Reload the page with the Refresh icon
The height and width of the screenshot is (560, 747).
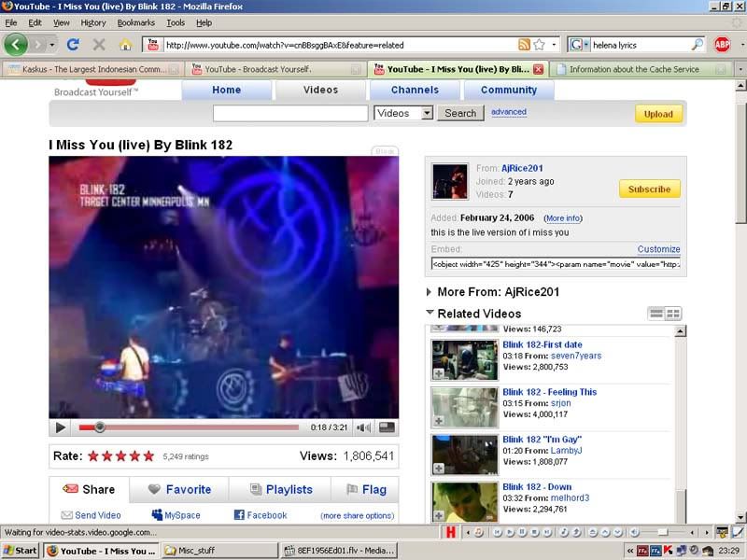pos(73,45)
